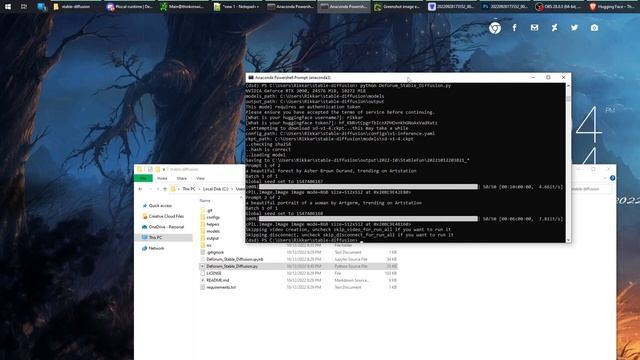
Task: Switch to Notepad++ taskbar window
Action: (237, 7)
